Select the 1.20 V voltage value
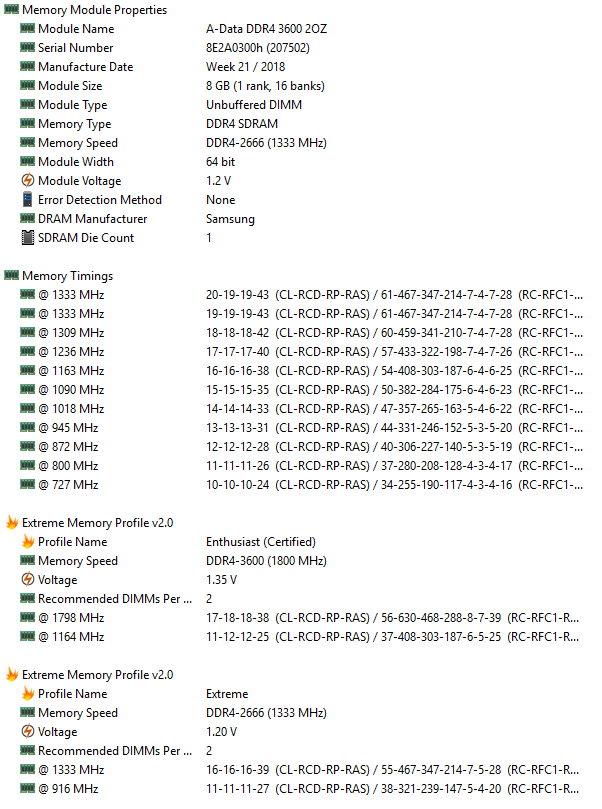The height and width of the screenshot is (809, 602). [221, 732]
